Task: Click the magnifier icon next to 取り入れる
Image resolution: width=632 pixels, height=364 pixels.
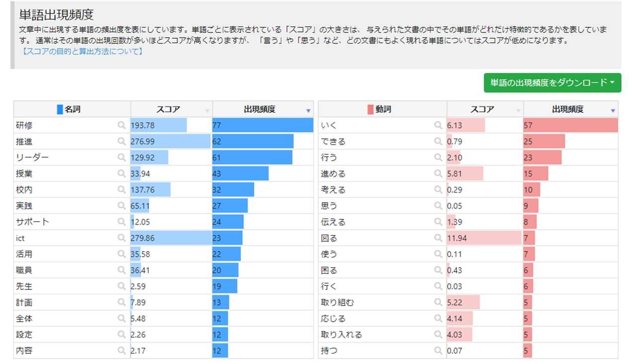Action: click(438, 335)
